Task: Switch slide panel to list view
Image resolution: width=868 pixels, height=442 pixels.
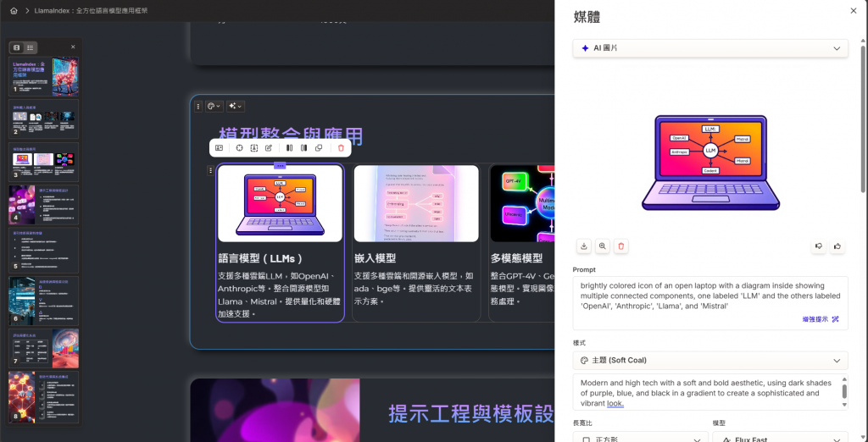Action: click(x=30, y=47)
